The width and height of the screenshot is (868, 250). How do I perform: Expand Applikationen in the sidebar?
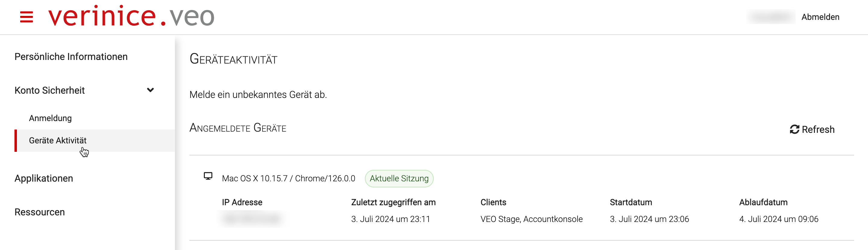[43, 178]
